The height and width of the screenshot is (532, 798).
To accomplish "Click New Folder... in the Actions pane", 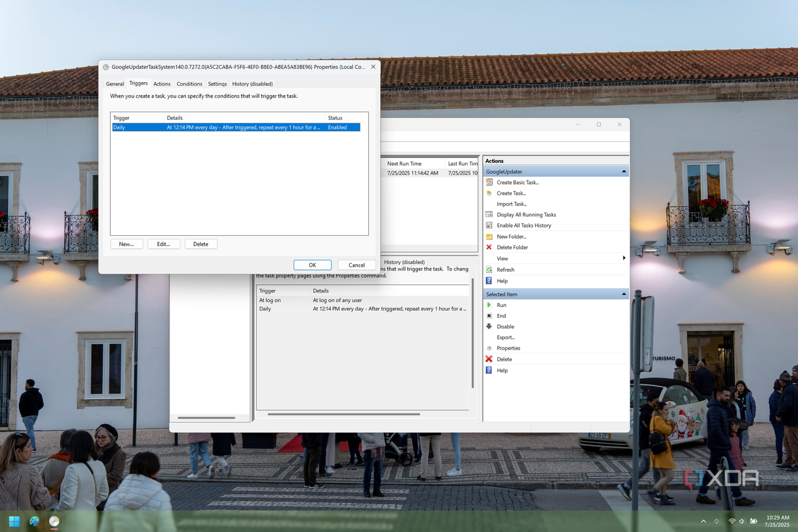I will [x=511, y=237].
